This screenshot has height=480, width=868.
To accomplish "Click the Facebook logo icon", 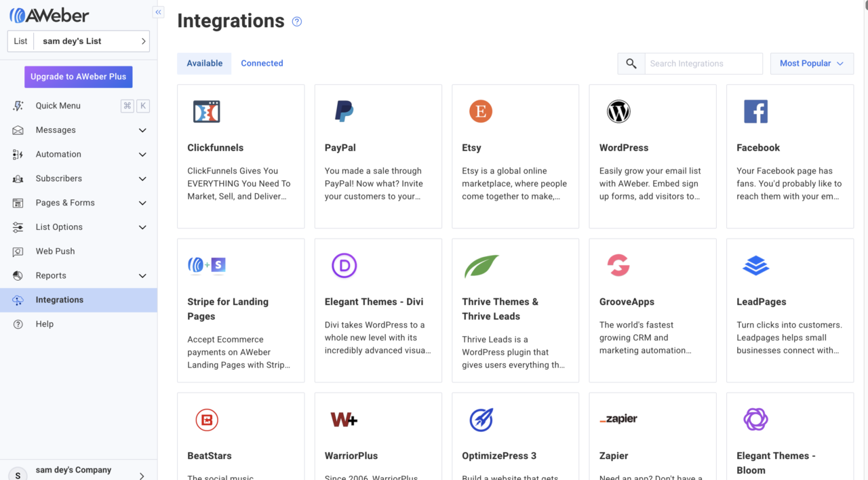I will pos(755,111).
